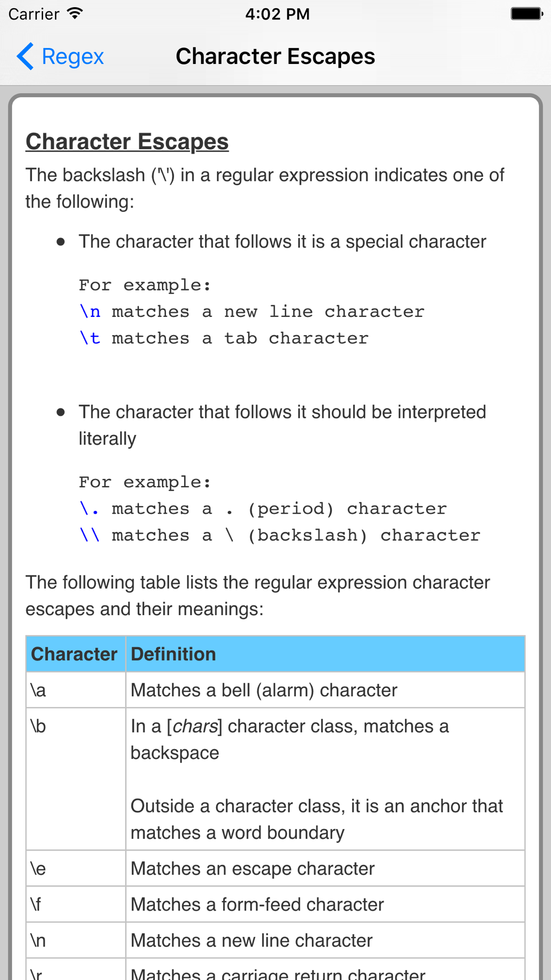Tap the Wi-Fi status icon
Viewport: 551px width, 980px height.
click(x=75, y=14)
